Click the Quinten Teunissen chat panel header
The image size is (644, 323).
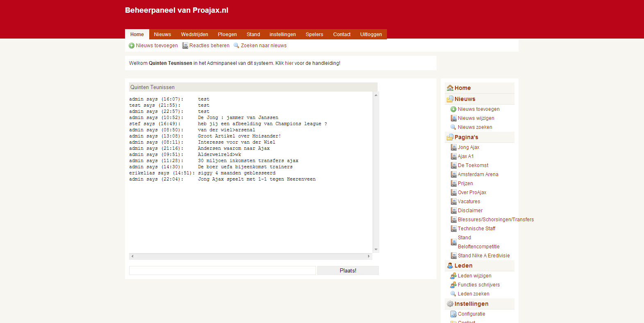click(253, 87)
